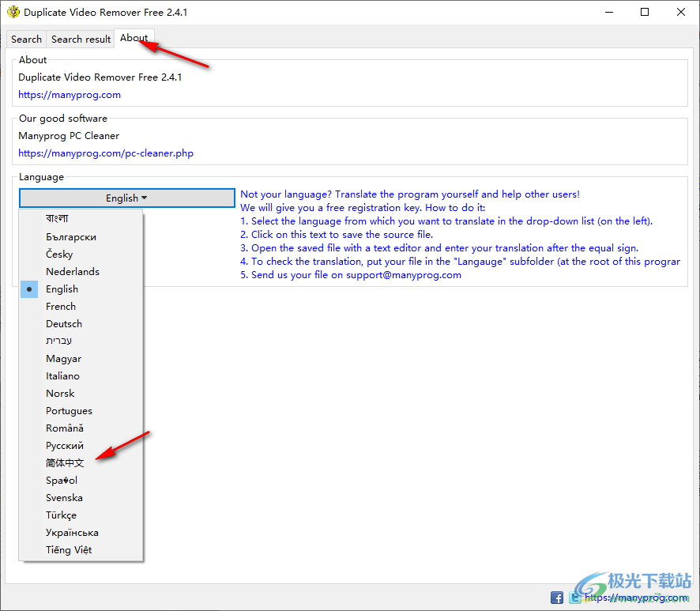Select the Spanish (Spa�ol) entry
The image size is (700, 611).
81,481
